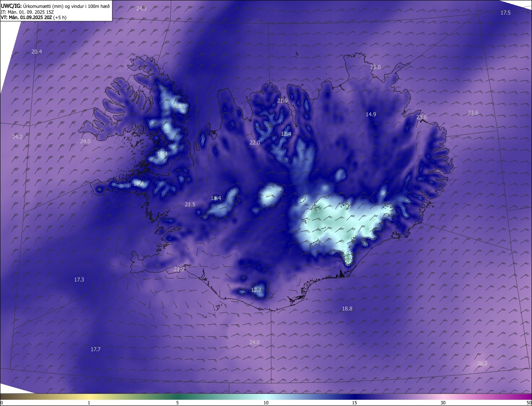The image size is (532, 406).
Task: Click the 12.2 value label
Action: 256,290
